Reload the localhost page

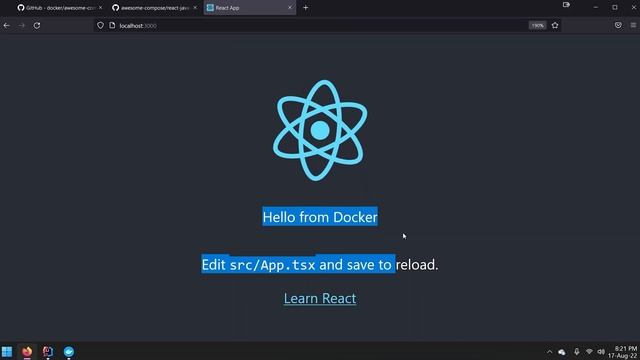click(37, 25)
